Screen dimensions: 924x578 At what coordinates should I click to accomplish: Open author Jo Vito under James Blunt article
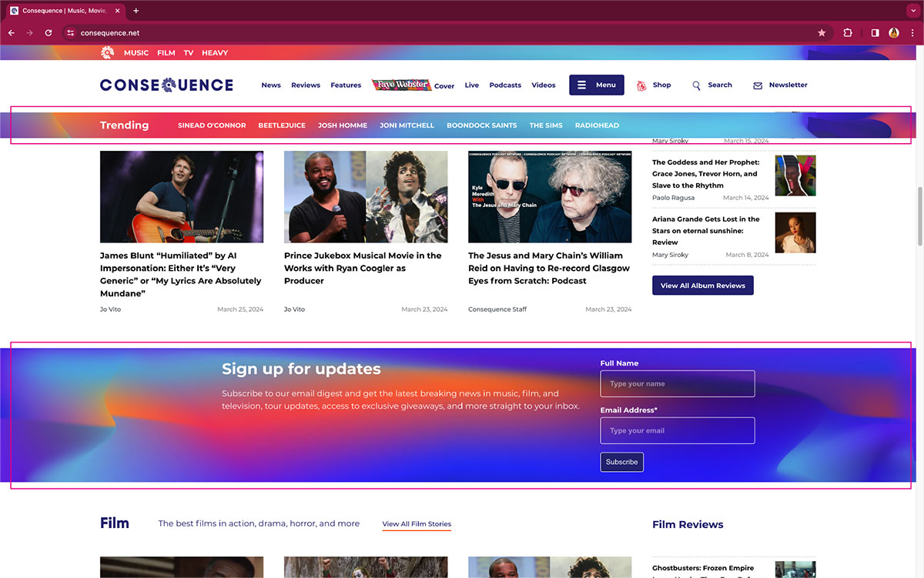coord(110,309)
